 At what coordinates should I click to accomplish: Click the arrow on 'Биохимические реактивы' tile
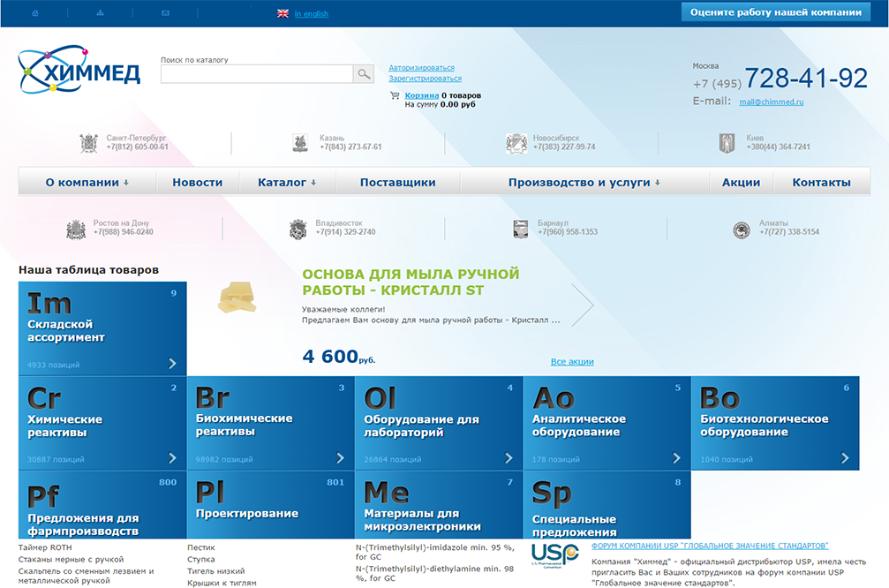pos(340,457)
